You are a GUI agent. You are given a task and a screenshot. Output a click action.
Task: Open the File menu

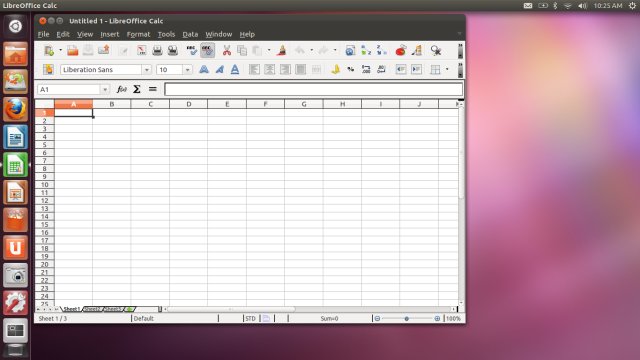click(x=43, y=34)
